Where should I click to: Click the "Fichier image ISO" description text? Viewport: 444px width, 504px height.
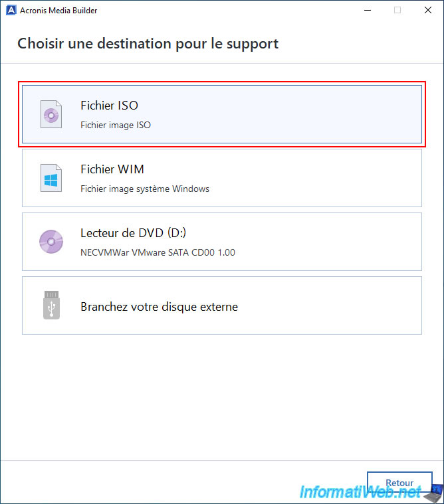click(x=116, y=125)
